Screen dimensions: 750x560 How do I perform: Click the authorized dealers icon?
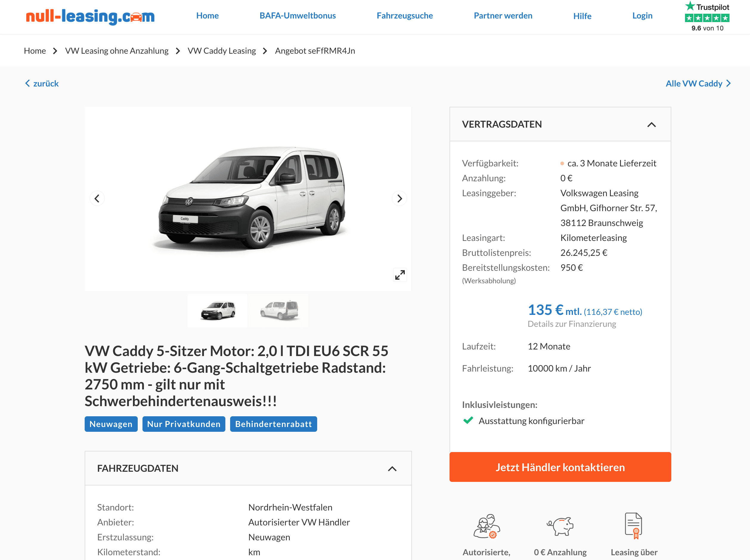click(x=486, y=526)
